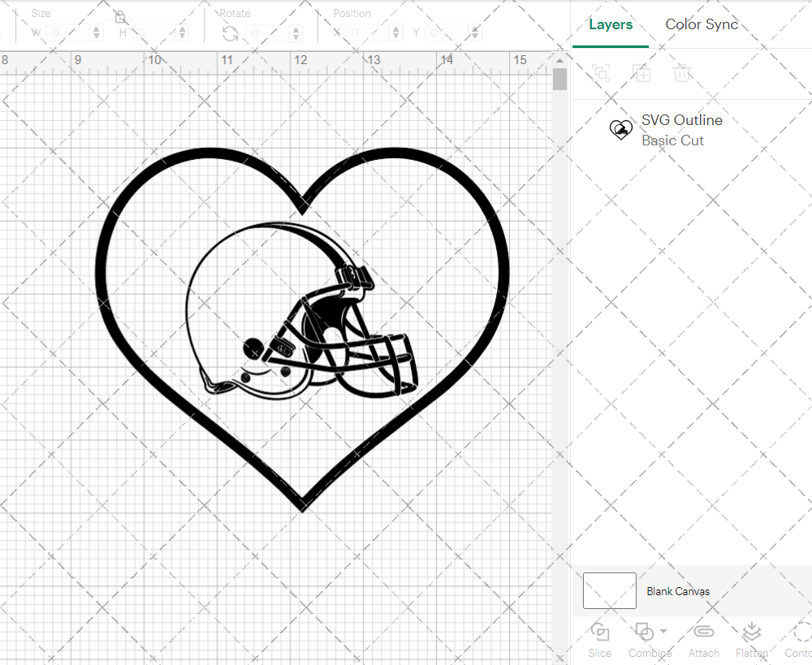Click the Duplicate layer icon
The image size is (812, 665).
[641, 73]
